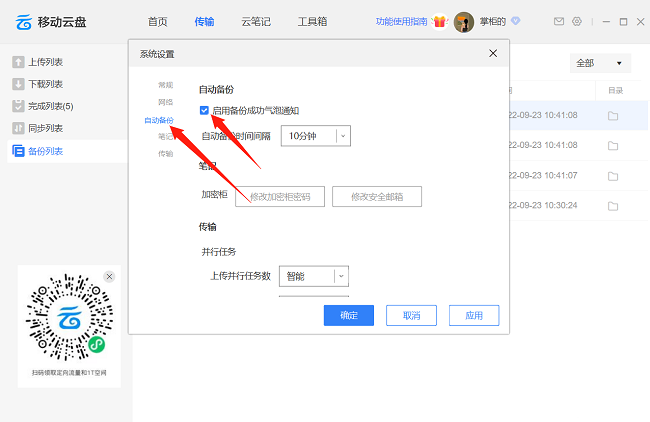This screenshot has height=422, width=650.
Task: Close the 系统设置 dialog
Action: click(493, 53)
